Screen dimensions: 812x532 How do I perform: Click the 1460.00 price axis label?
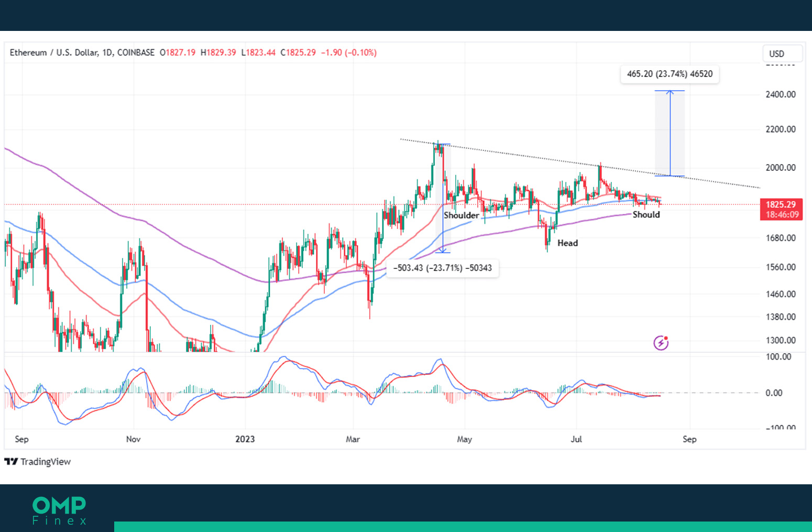pyautogui.click(x=781, y=294)
